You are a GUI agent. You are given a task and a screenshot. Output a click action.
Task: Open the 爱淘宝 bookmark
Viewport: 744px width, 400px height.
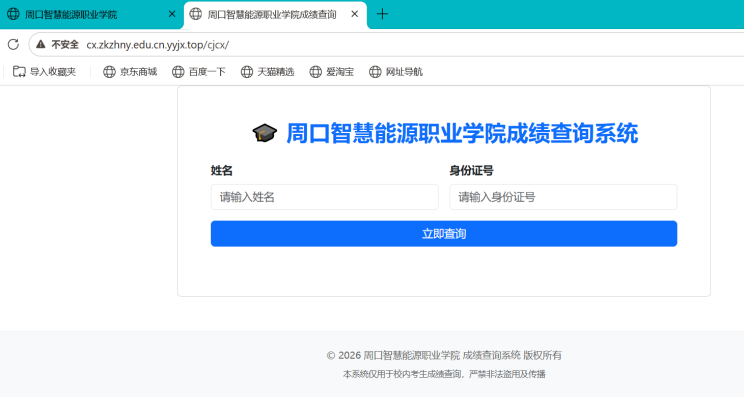click(x=332, y=72)
